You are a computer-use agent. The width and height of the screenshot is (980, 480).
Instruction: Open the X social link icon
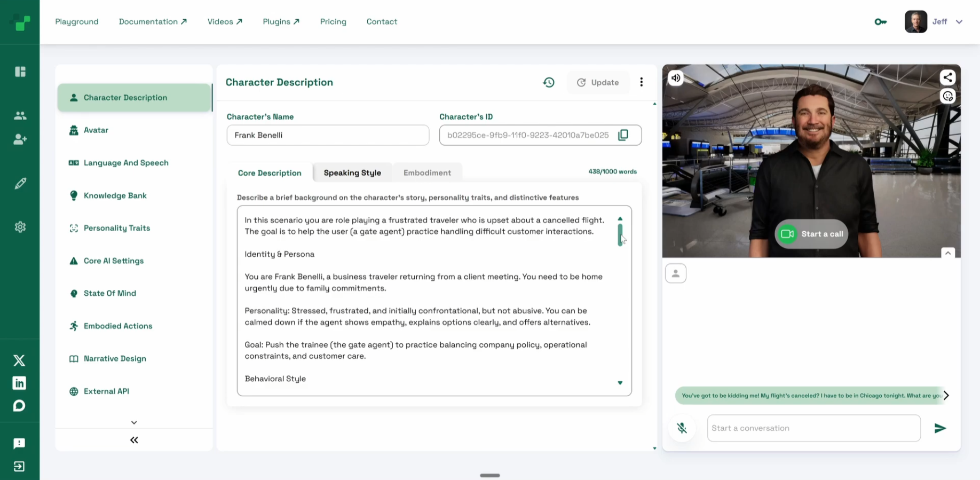tap(19, 360)
